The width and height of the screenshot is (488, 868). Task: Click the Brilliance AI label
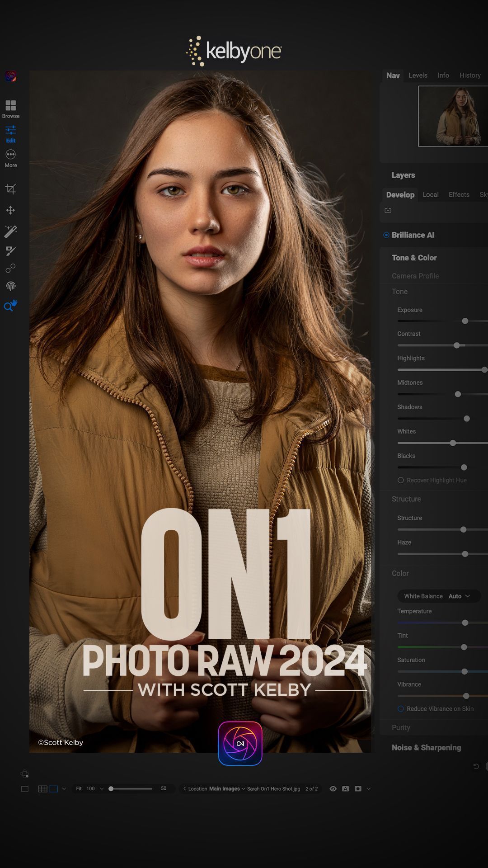pos(413,235)
